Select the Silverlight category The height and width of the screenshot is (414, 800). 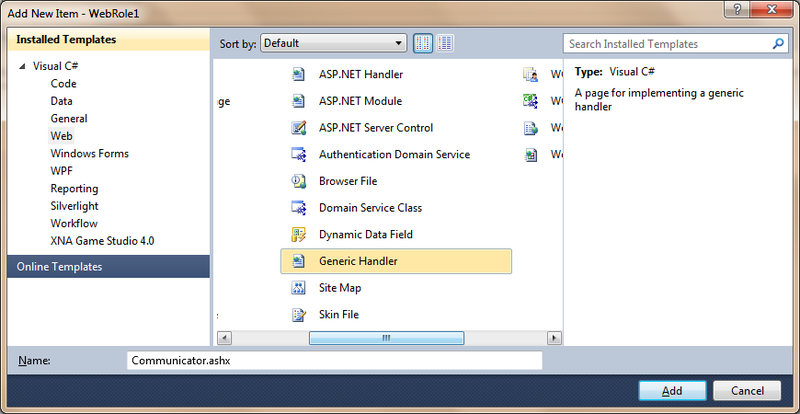pyautogui.click(x=74, y=206)
